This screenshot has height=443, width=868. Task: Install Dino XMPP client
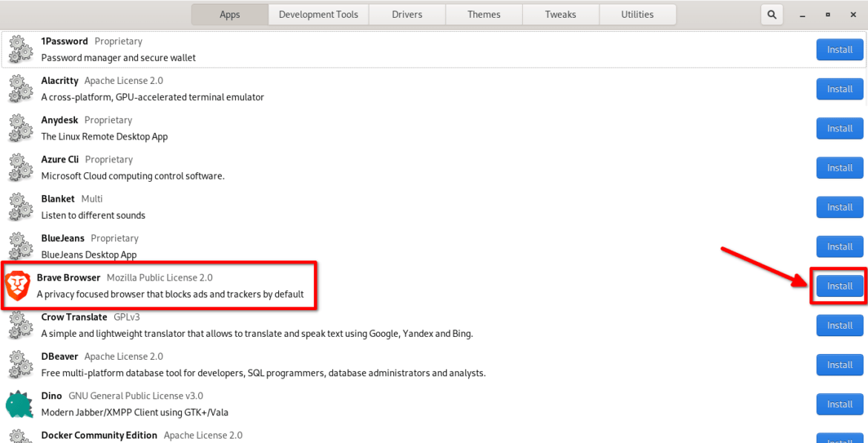[x=840, y=404]
